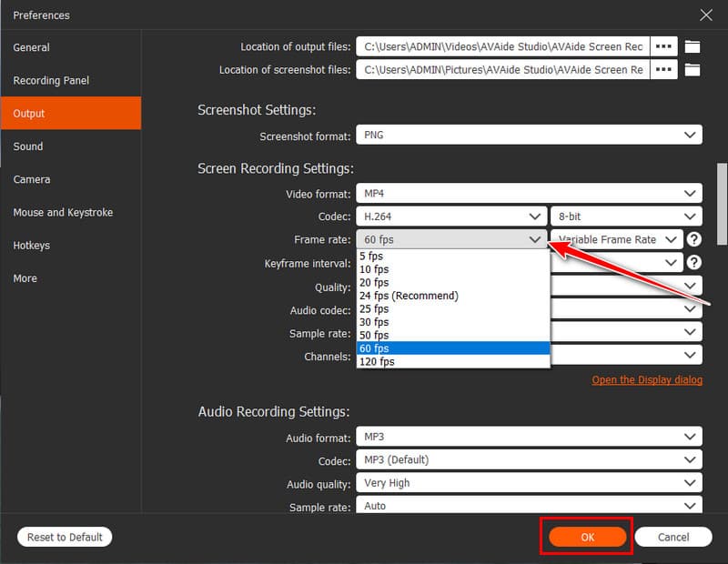Screen dimensions: 728x564
Task: Close the Preferences window
Action: tap(705, 15)
